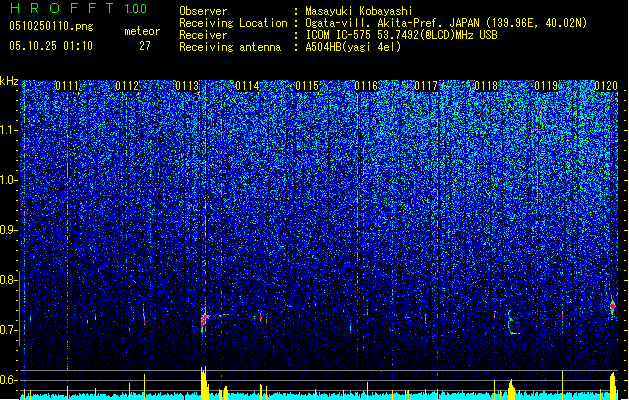629x400 pixels.
Task: Click the 0.9 frequency axis label
Action: point(9,230)
